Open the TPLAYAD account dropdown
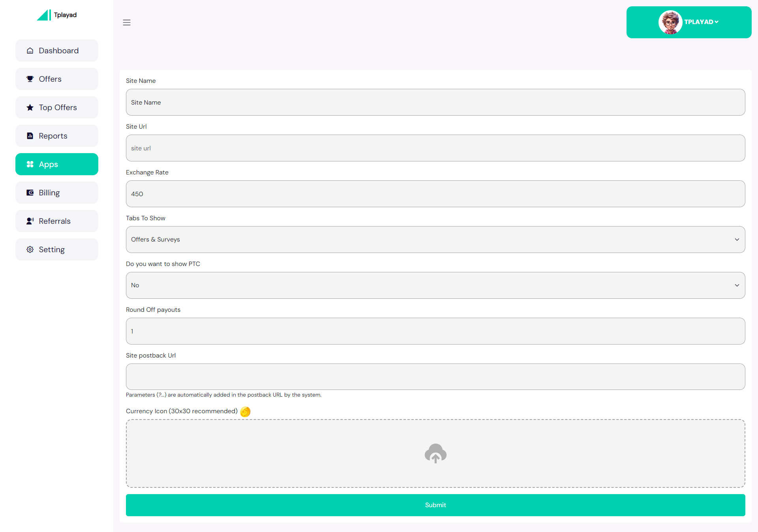Image resolution: width=758 pixels, height=532 pixels. tap(701, 22)
